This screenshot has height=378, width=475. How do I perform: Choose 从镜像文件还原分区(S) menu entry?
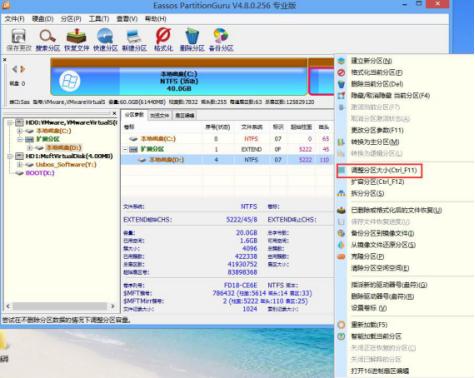383,245
